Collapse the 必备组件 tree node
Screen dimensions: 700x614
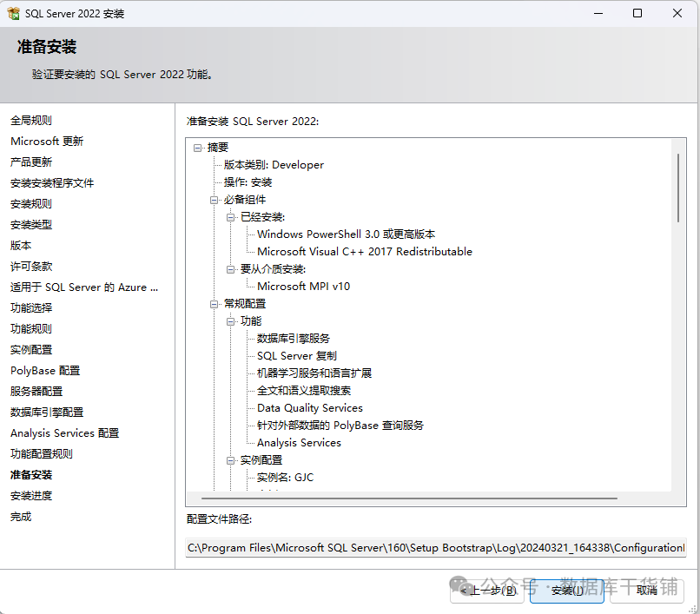214,200
